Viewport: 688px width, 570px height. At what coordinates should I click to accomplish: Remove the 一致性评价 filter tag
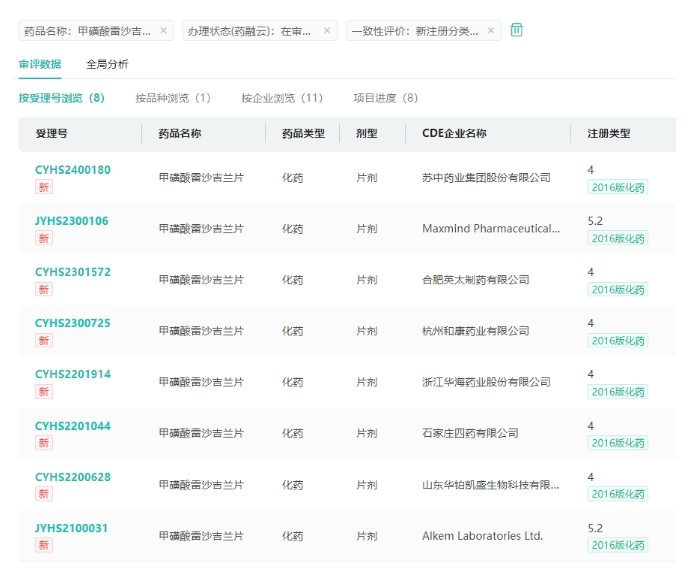(491, 31)
